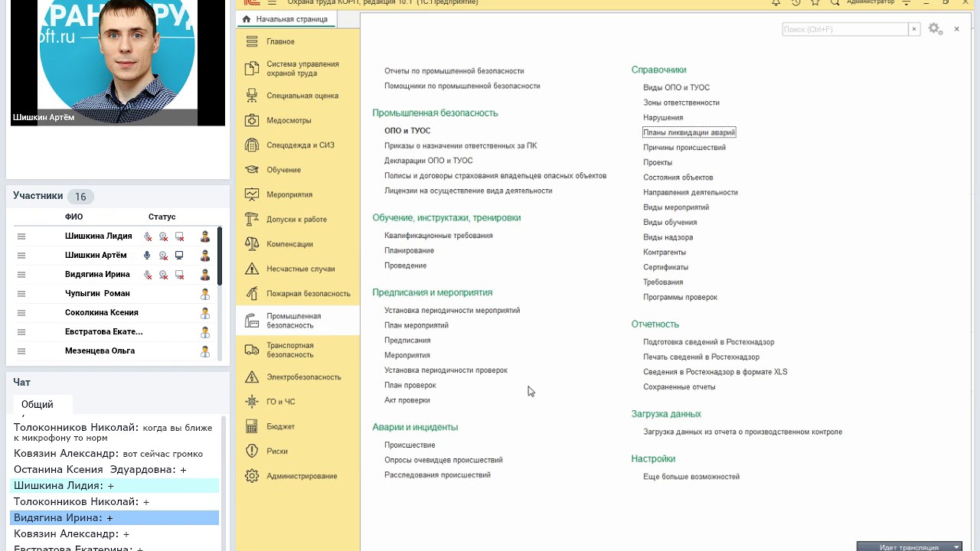
Task: Toggle microphone of Шишкин Артём
Action: tap(147, 256)
